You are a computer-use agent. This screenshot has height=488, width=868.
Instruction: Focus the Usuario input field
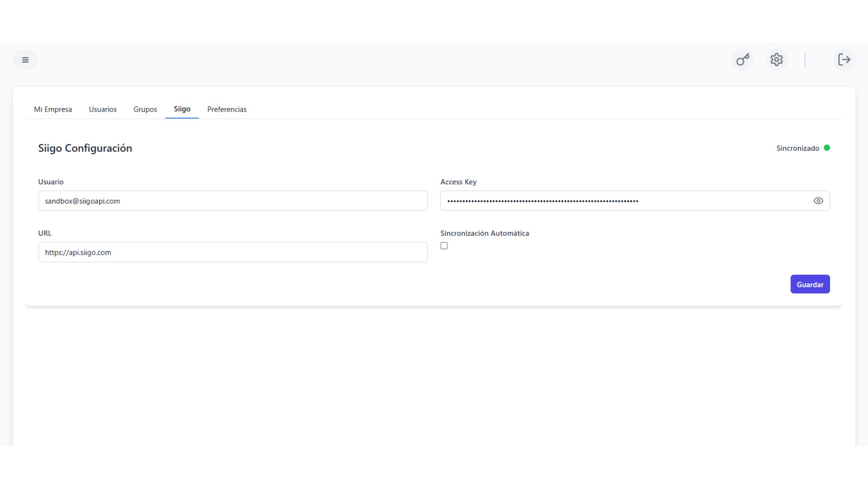click(x=233, y=201)
